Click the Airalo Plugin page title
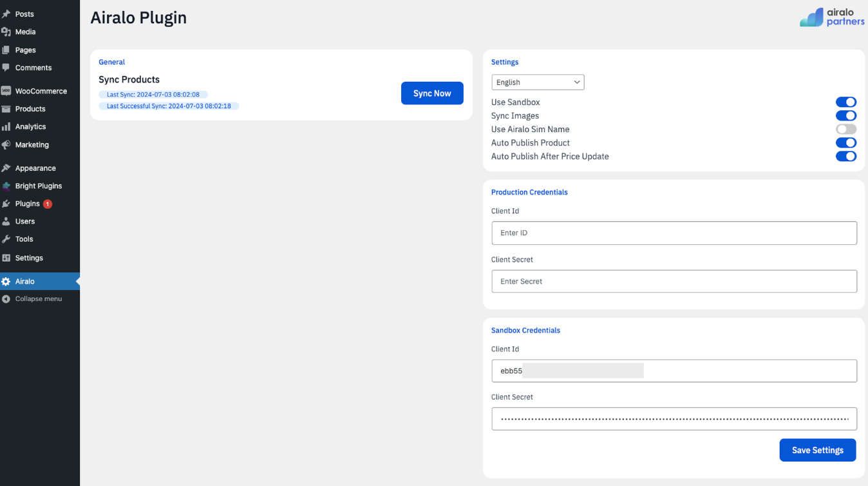This screenshot has width=868, height=486. coord(138,17)
